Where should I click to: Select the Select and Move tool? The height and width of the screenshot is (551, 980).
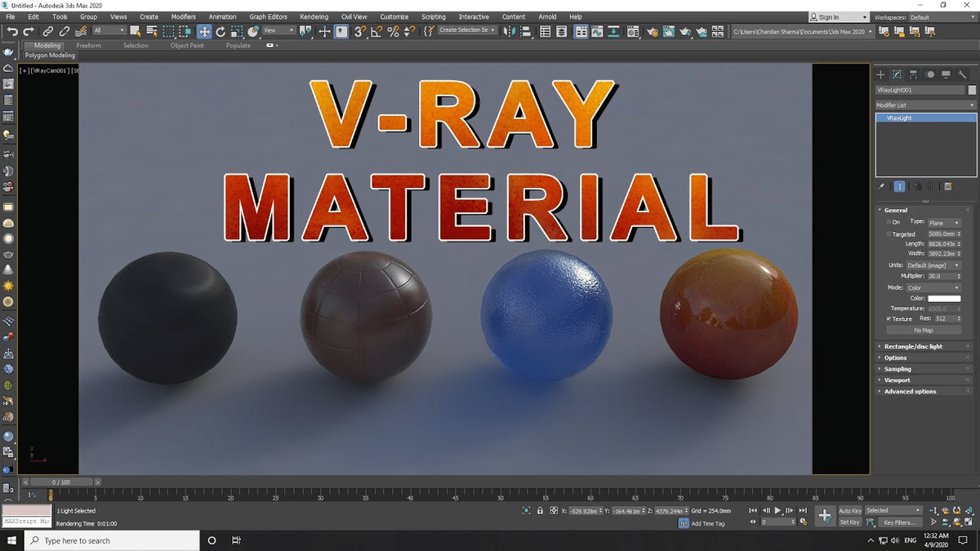204,32
